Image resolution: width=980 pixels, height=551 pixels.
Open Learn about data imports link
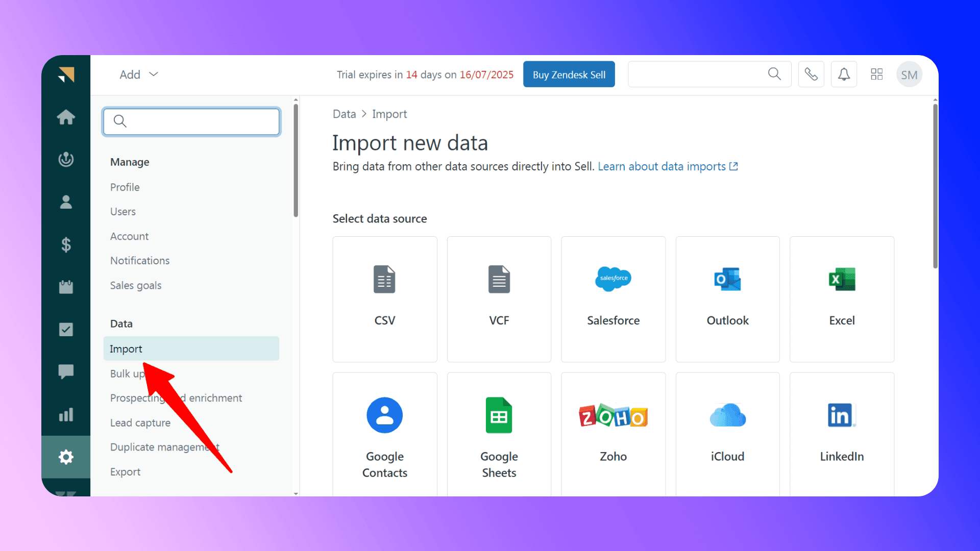click(x=668, y=166)
